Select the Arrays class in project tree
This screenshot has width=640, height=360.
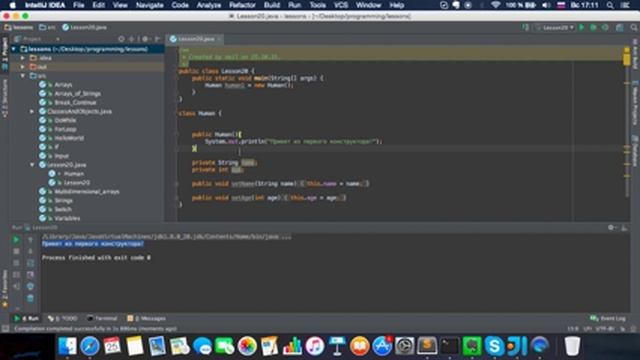pyautogui.click(x=63, y=85)
